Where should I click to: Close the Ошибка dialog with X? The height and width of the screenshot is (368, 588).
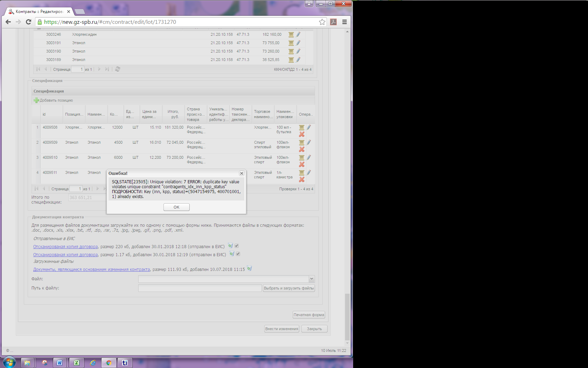point(241,173)
